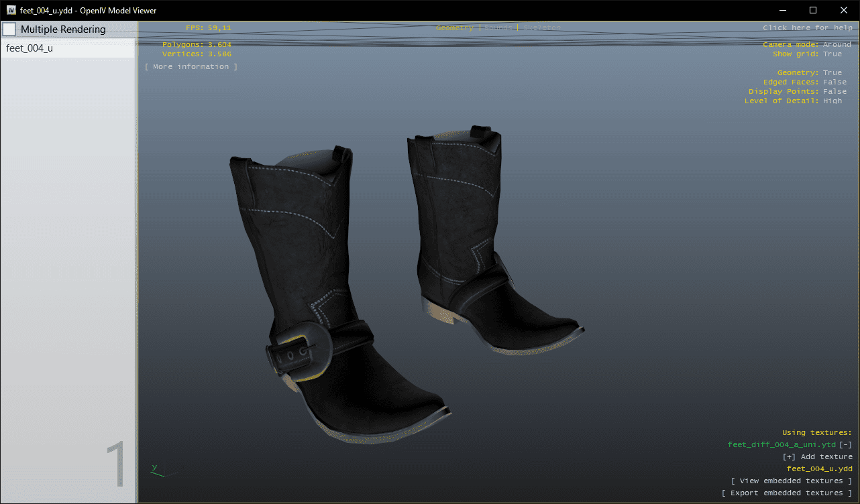Toggle the Geometry True visibility setting

pyautogui.click(x=832, y=73)
